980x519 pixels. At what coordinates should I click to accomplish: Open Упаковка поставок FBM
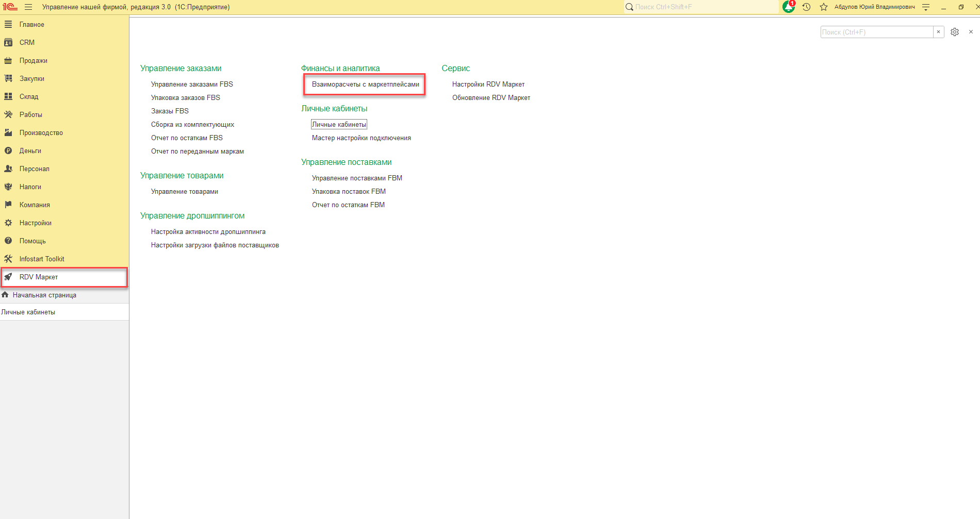(x=349, y=191)
